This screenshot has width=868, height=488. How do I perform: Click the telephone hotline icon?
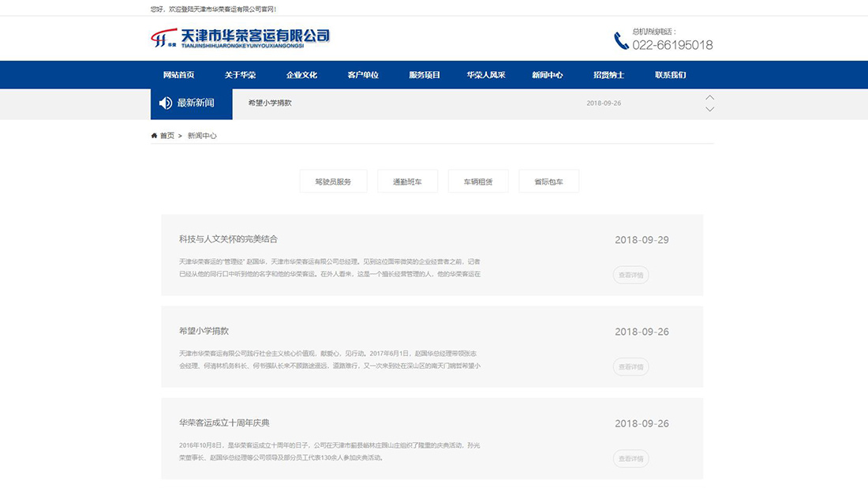[621, 40]
